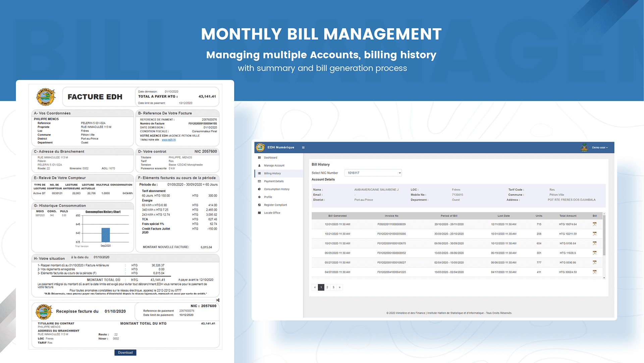644x363 pixels.
Task: Click the Consumption History chart icon
Action: (x=259, y=189)
